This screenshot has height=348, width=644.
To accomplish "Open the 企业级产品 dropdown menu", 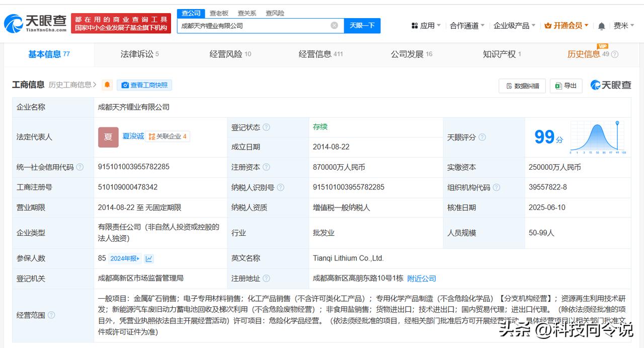I will 514,26.
